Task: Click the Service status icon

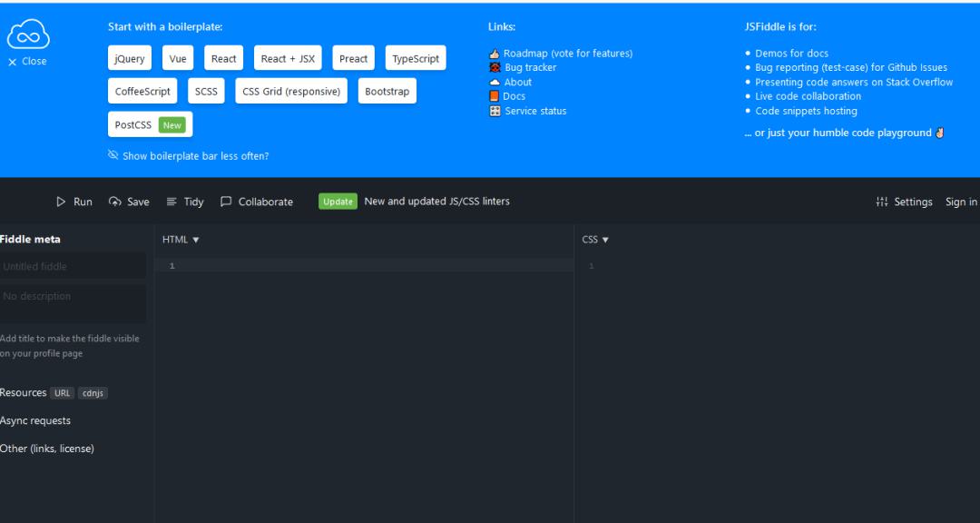Action: coord(495,111)
